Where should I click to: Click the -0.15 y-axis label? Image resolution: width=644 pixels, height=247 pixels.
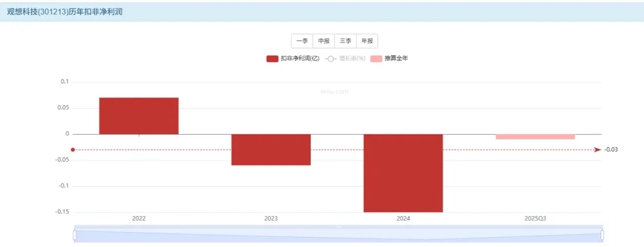61,212
